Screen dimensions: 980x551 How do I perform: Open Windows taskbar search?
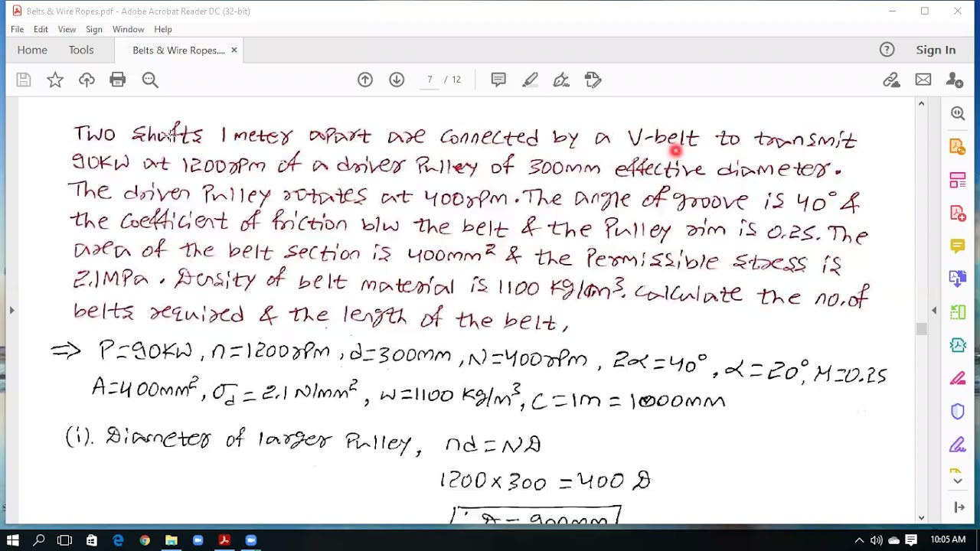(x=39, y=540)
